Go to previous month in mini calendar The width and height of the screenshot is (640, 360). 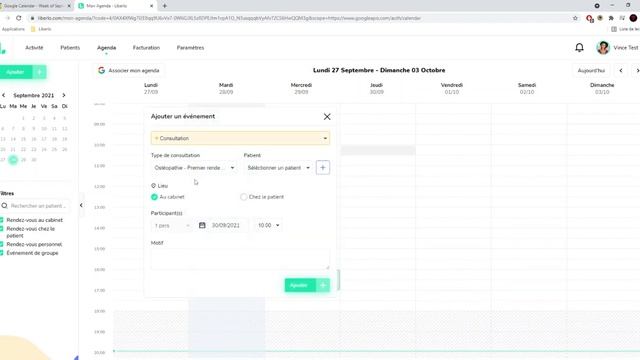4,95
